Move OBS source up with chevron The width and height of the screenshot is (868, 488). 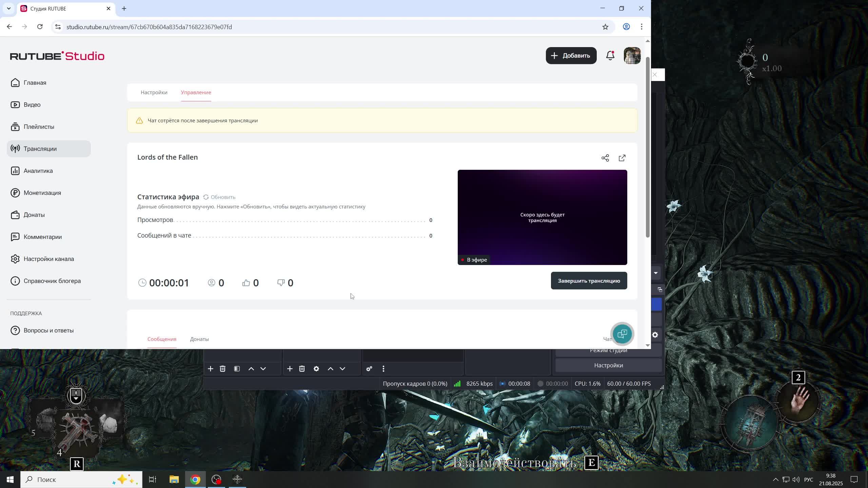331,369
